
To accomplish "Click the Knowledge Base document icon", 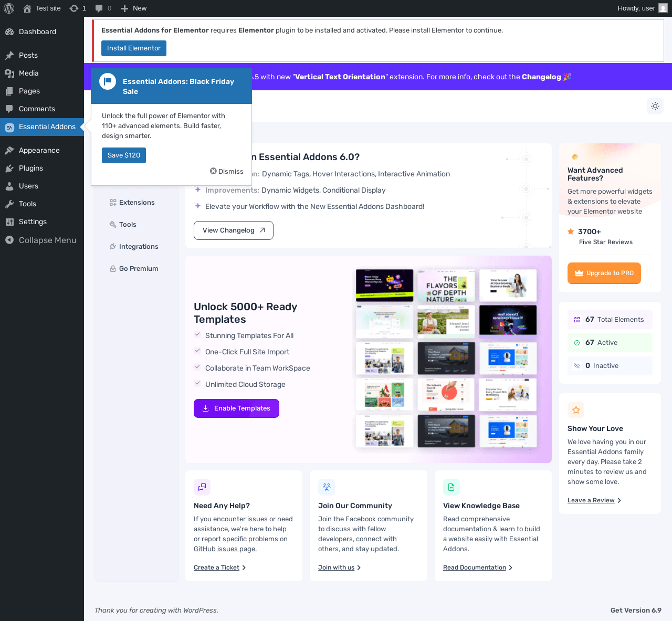I will coord(451,487).
